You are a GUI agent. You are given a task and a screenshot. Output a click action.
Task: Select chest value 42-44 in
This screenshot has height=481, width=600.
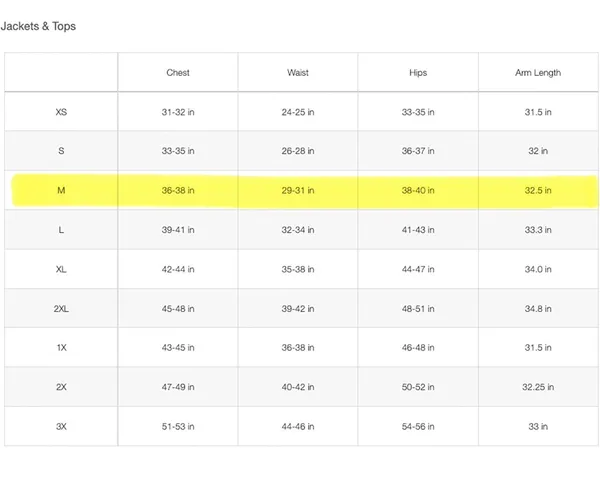178,269
